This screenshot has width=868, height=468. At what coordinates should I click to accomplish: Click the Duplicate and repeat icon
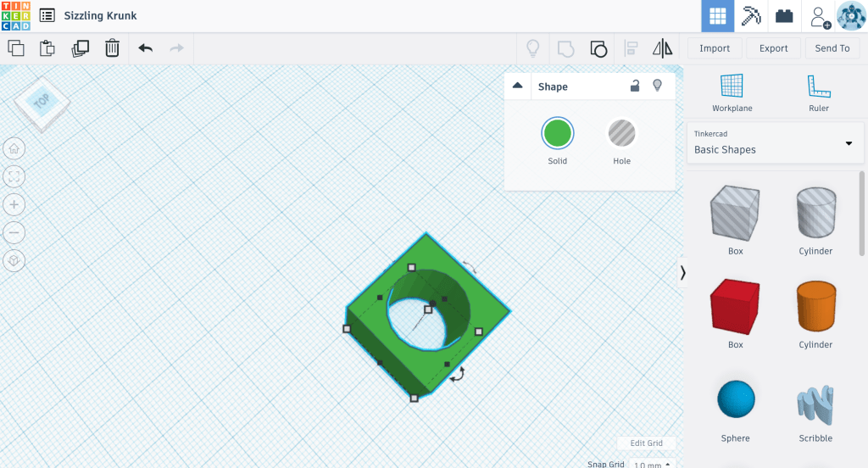pos(81,48)
